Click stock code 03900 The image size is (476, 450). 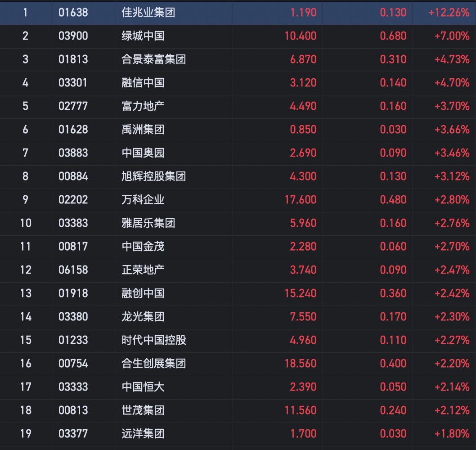tap(73, 36)
